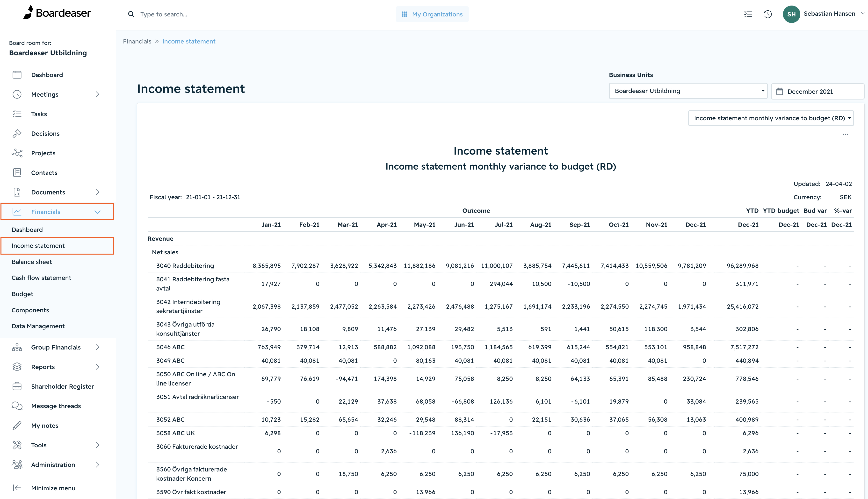Click the Financials breadcrumb link
The height and width of the screenshot is (499, 868).
pyautogui.click(x=137, y=41)
